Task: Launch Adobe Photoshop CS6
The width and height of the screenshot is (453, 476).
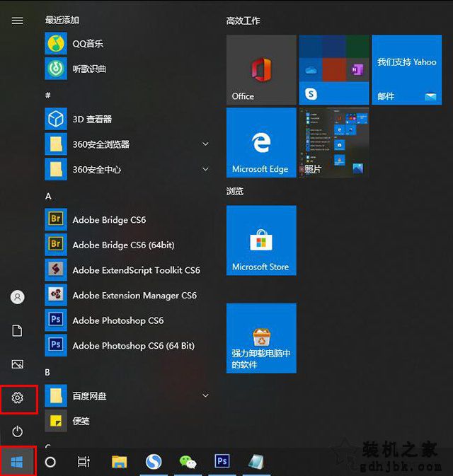Action: click(x=127, y=320)
